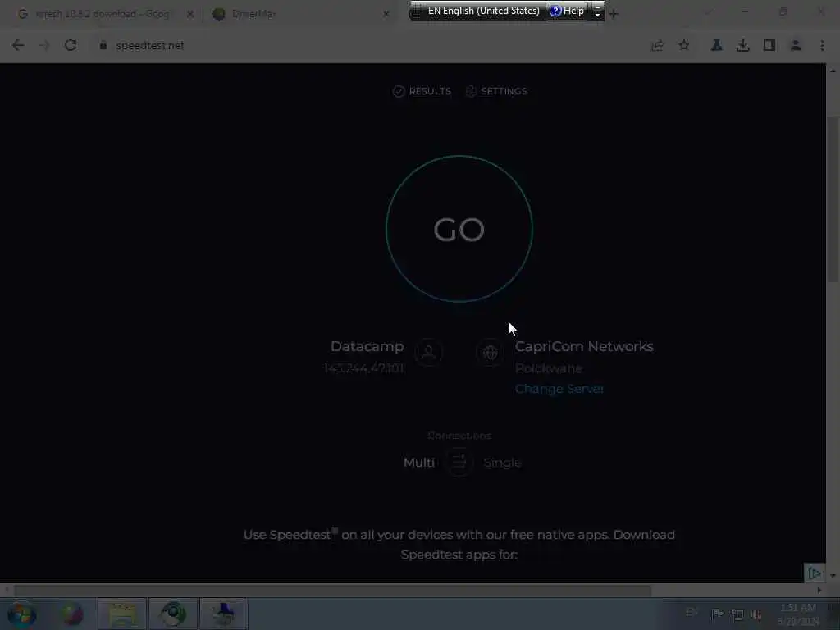Click the volume tray icon

pos(756,615)
